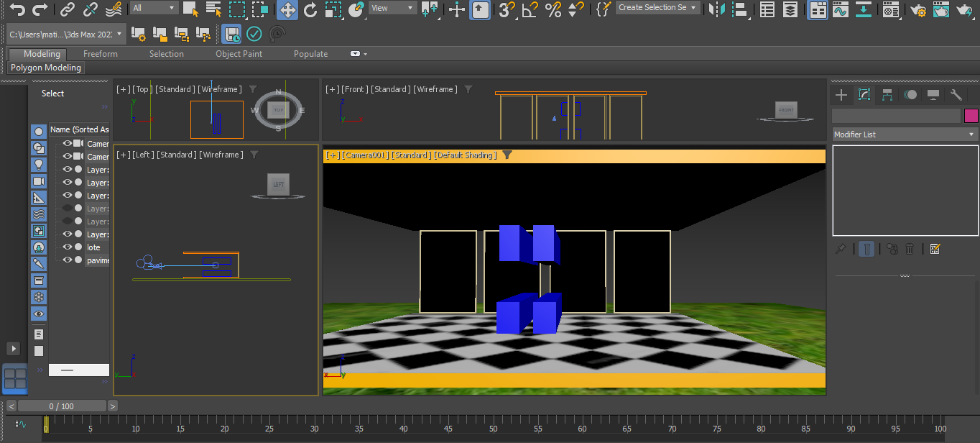Toggle visibility of the 'pavime' object
Image resolution: width=980 pixels, height=443 pixels.
click(x=68, y=260)
